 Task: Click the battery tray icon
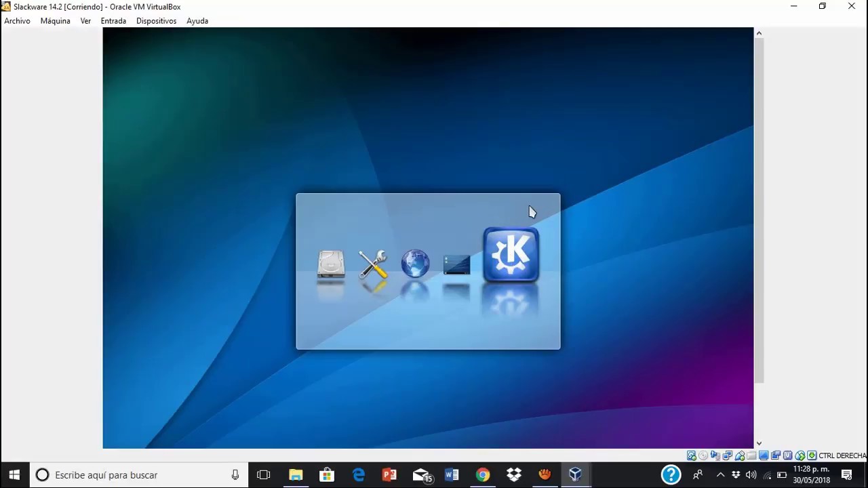tap(782, 475)
